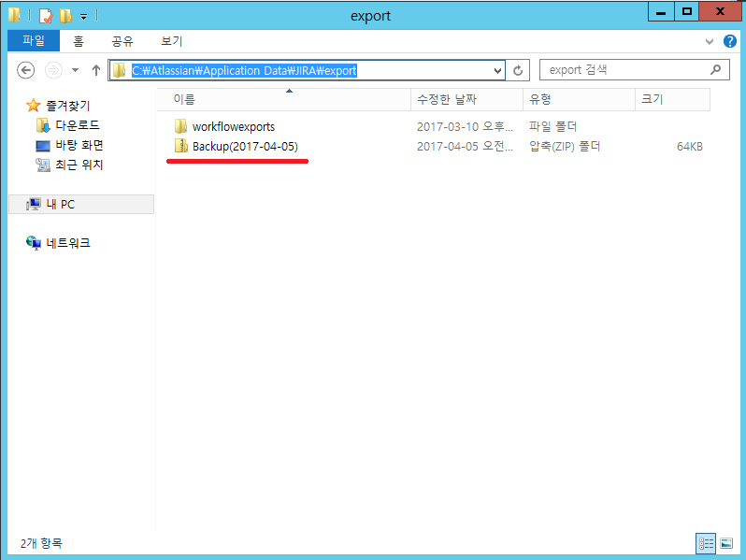746x560 pixels.
Task: Click the 2개 항목 status bar text
Action: (41, 543)
